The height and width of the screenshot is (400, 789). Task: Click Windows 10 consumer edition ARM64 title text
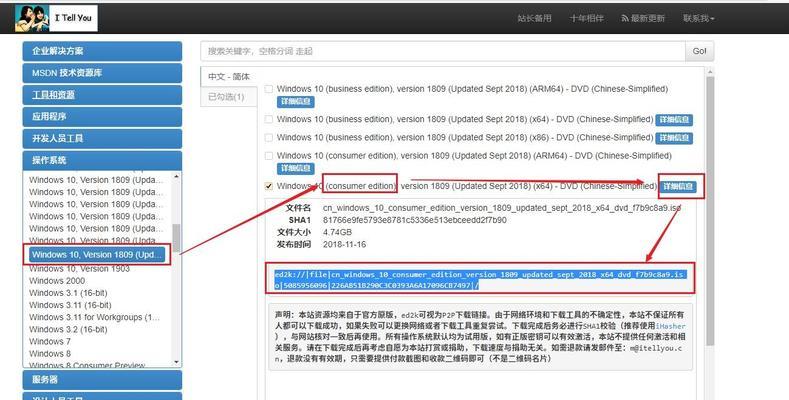474,156
